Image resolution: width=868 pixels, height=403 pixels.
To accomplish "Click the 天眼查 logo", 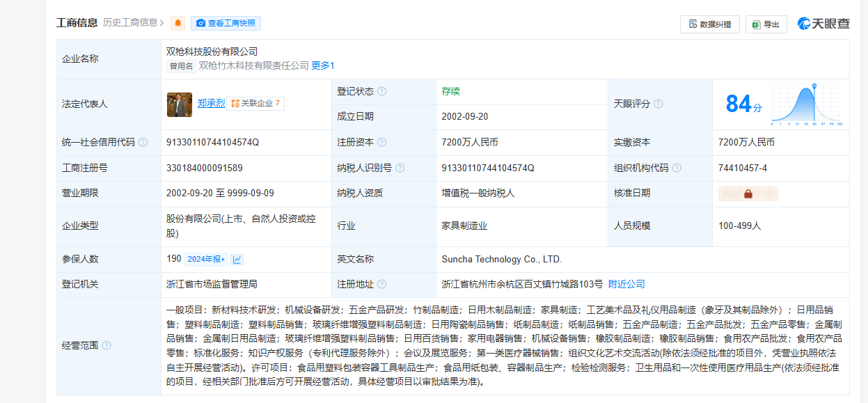I will pyautogui.click(x=823, y=24).
